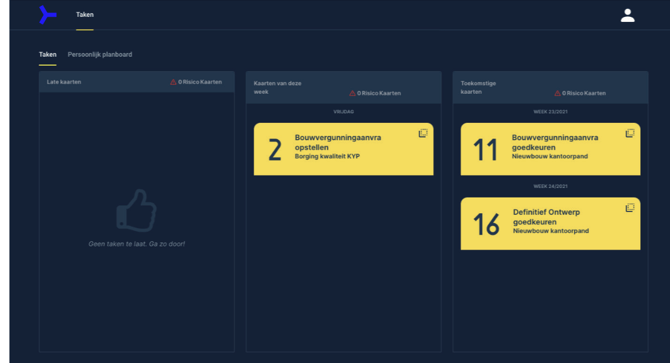Click risk warning triangle in Toekomstige kaarten header
Image resolution: width=670 pixels, height=363 pixels.
[557, 93]
